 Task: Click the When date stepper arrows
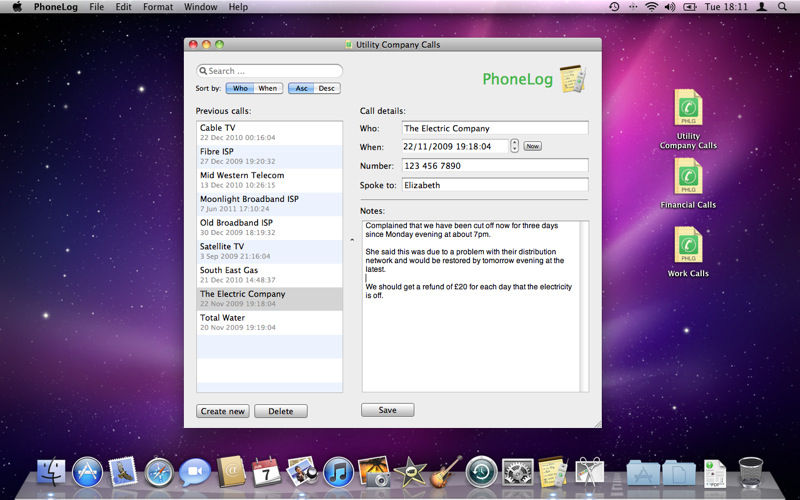click(x=514, y=146)
